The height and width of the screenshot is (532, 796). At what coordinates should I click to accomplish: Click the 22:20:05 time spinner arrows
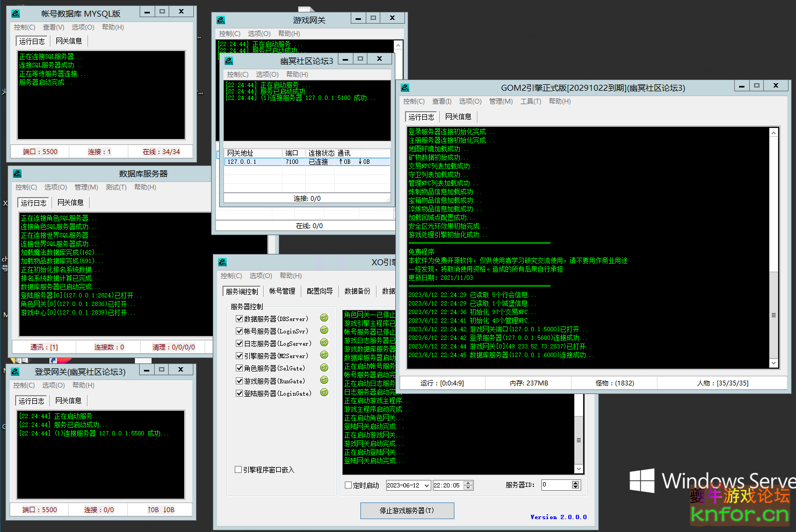click(468, 485)
